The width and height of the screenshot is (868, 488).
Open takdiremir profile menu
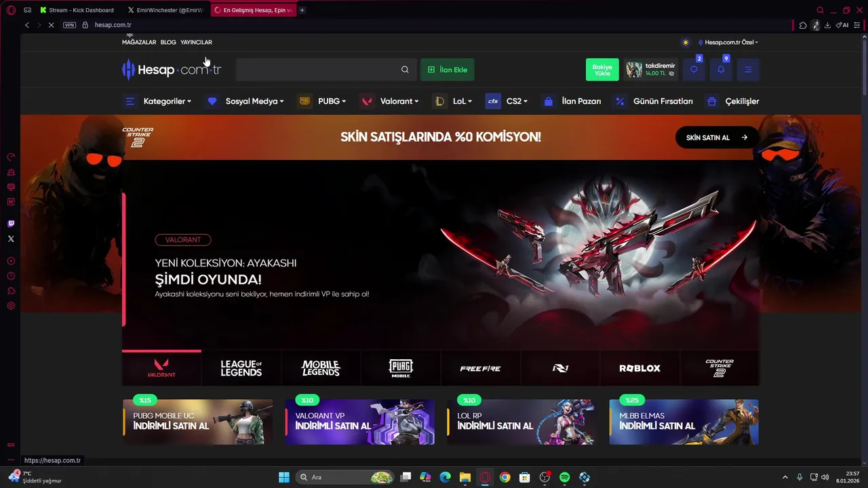651,70
